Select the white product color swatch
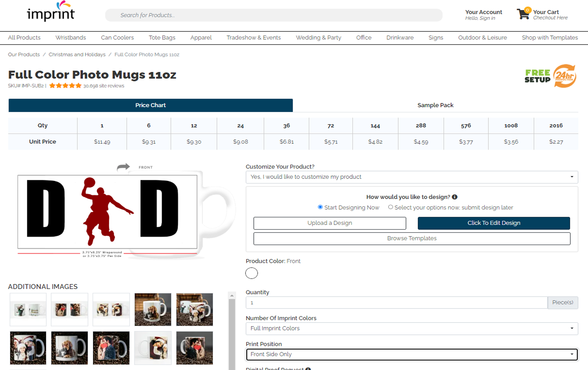The width and height of the screenshot is (588, 370). [x=251, y=273]
